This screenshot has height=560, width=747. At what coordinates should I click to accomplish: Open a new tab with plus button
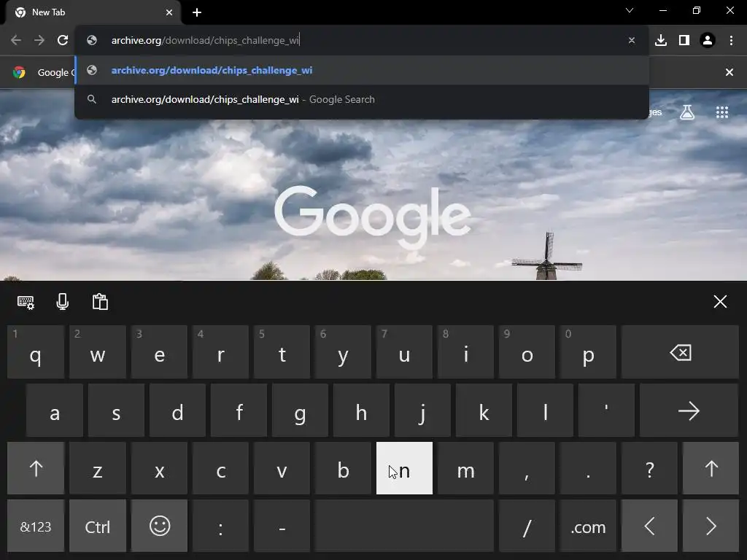[197, 12]
